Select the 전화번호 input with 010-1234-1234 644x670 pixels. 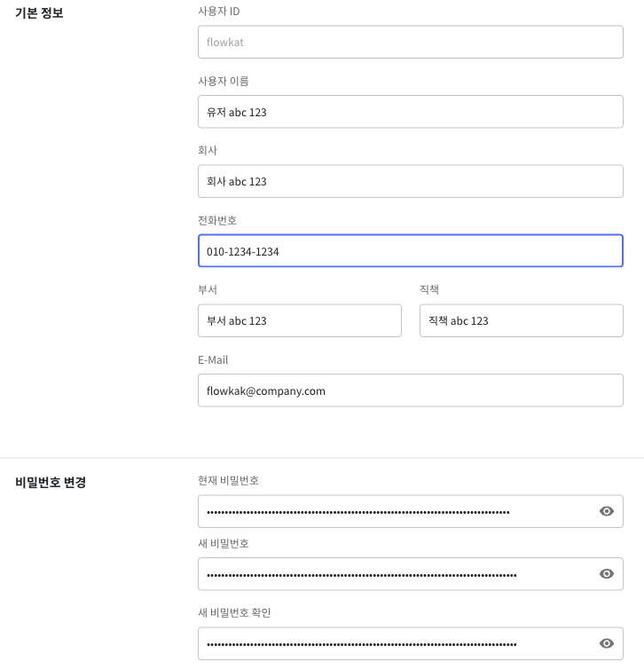point(410,251)
